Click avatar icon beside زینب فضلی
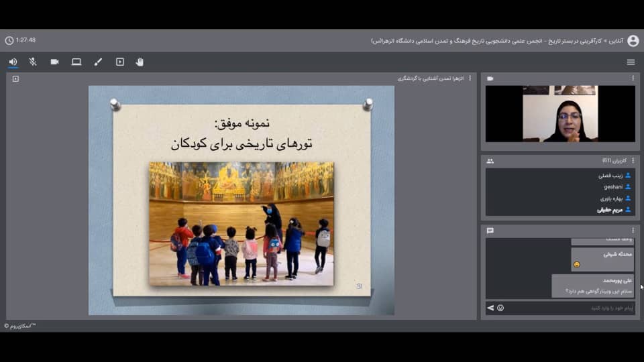The width and height of the screenshot is (644, 362). click(x=628, y=175)
